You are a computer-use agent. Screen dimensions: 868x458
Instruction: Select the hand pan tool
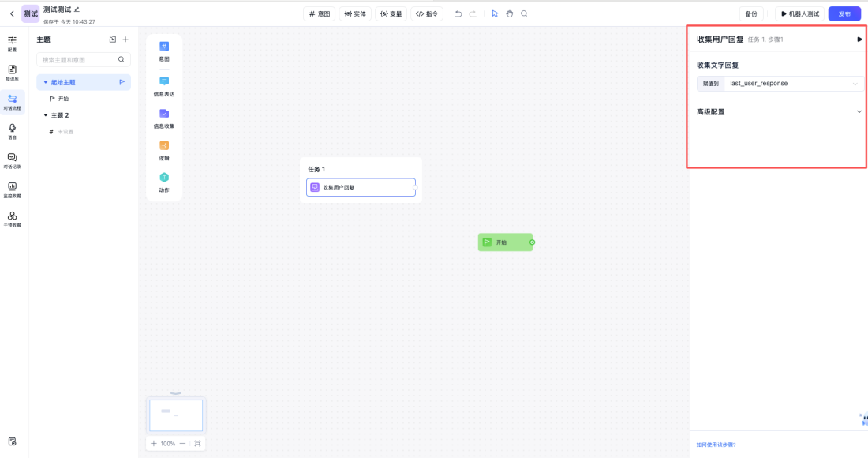[x=509, y=13]
